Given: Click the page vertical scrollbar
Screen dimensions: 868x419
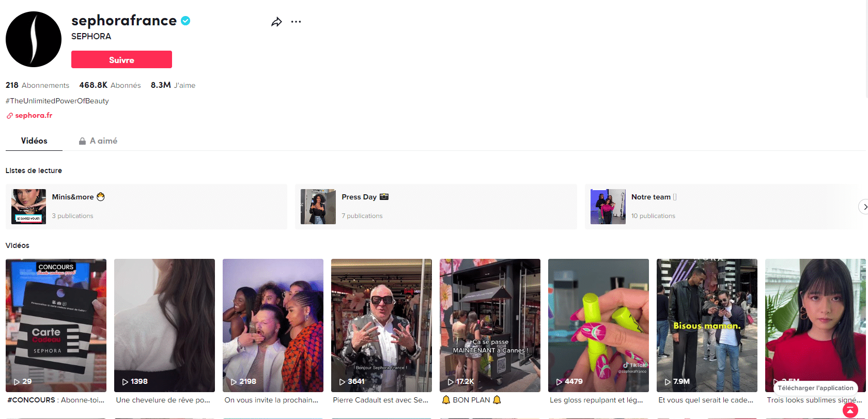Looking at the screenshot, I should [x=867, y=49].
